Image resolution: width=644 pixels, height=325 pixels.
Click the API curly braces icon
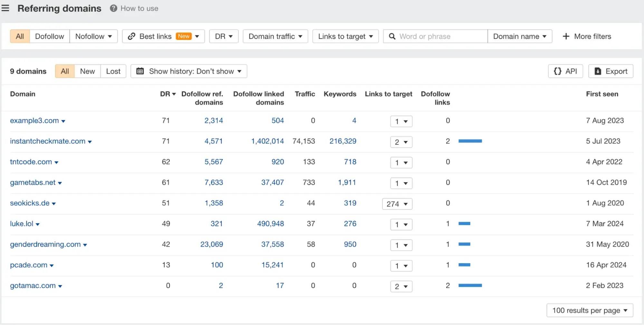click(x=557, y=71)
